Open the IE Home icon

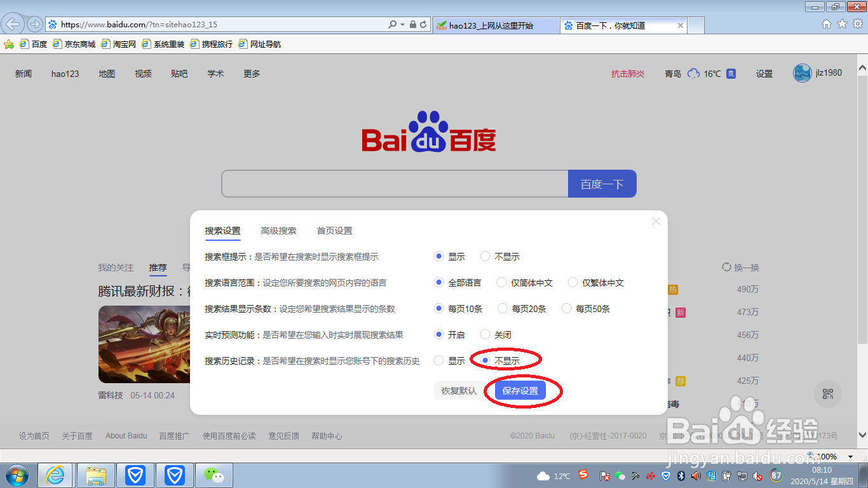[827, 24]
